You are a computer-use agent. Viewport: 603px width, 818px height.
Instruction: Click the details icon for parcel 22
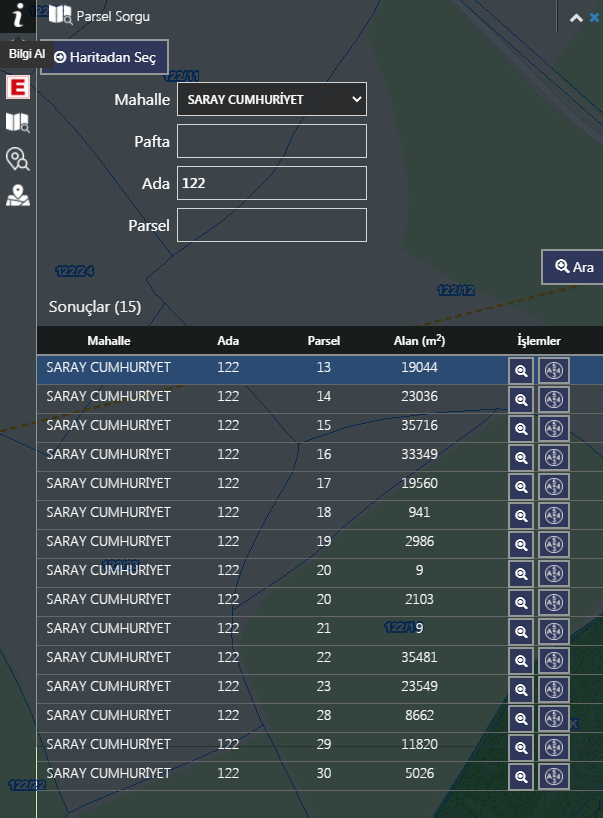554,661
